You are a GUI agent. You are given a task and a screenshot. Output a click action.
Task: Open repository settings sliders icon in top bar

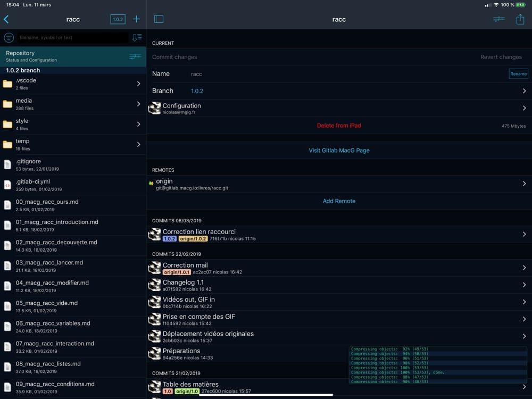(x=499, y=19)
